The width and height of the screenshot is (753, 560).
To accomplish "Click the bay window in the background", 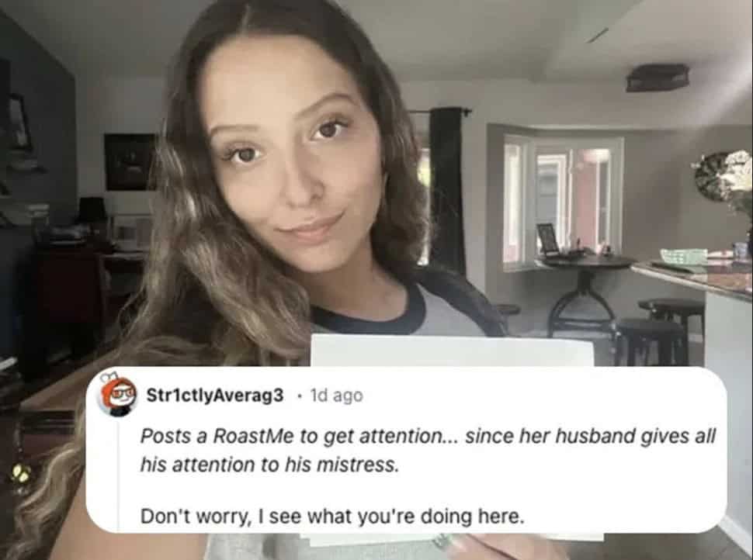I will [562, 200].
